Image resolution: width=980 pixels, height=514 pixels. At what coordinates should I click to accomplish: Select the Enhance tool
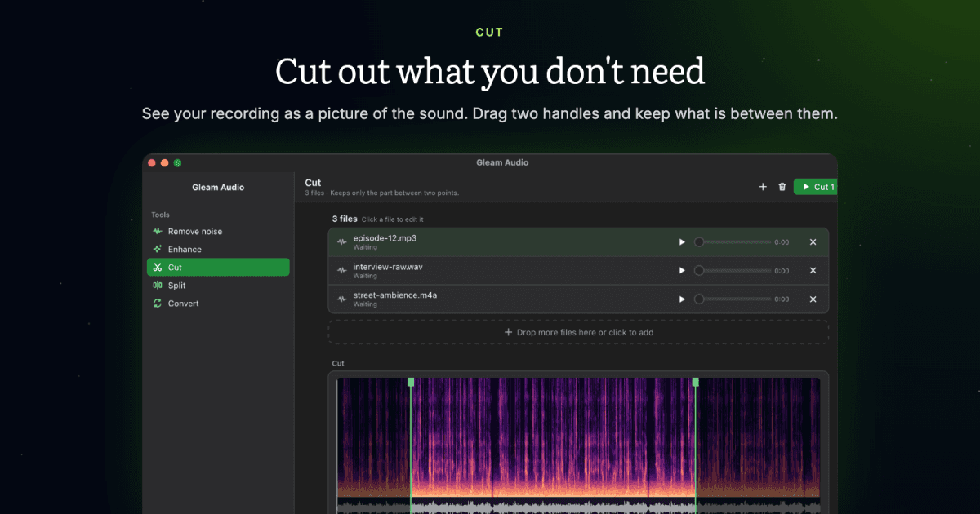click(x=217, y=250)
